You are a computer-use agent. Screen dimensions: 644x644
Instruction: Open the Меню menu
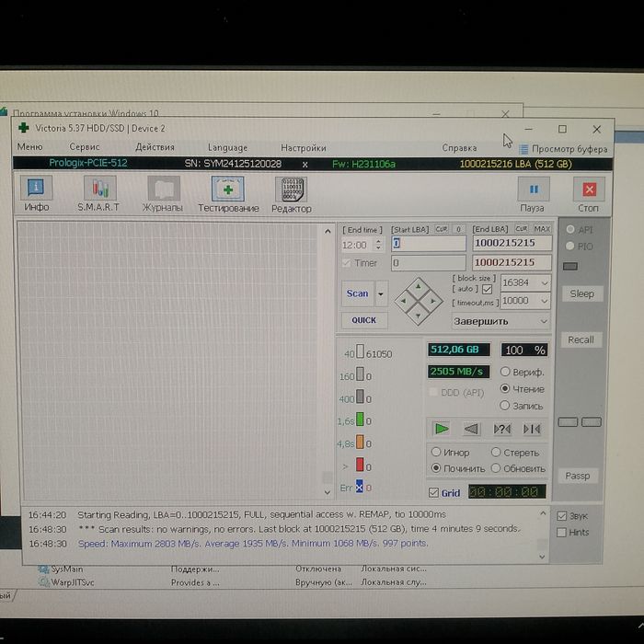click(29, 146)
